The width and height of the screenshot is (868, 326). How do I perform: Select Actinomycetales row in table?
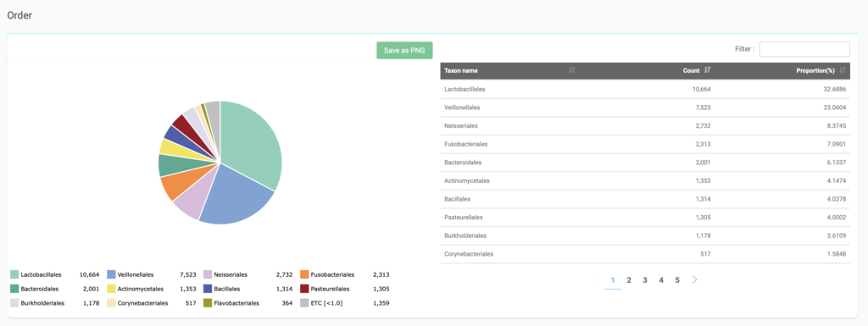pos(645,180)
